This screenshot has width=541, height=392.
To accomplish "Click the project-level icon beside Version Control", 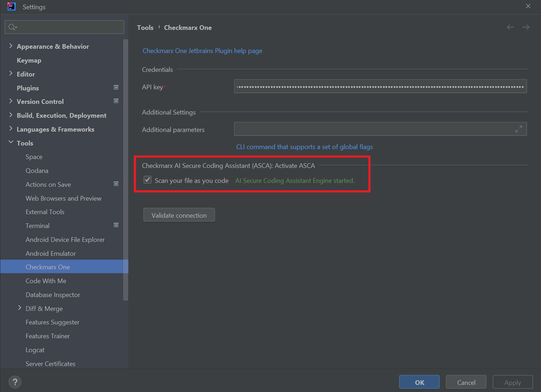I will 116,101.
